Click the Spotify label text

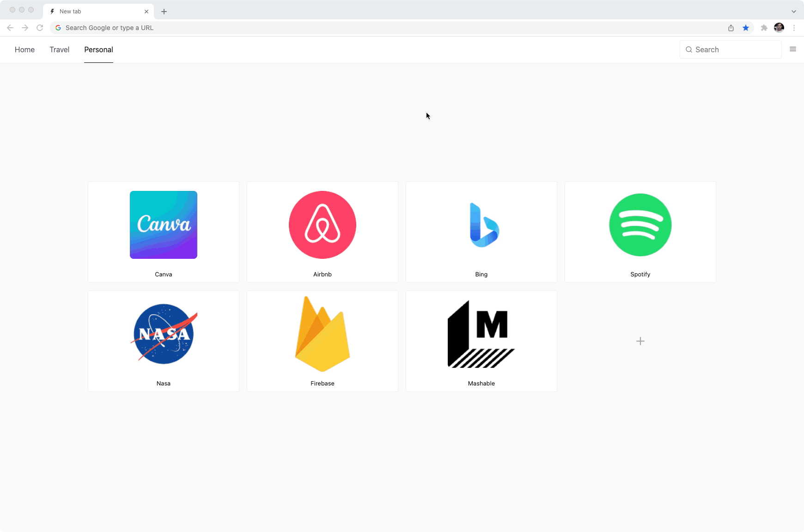(640, 274)
